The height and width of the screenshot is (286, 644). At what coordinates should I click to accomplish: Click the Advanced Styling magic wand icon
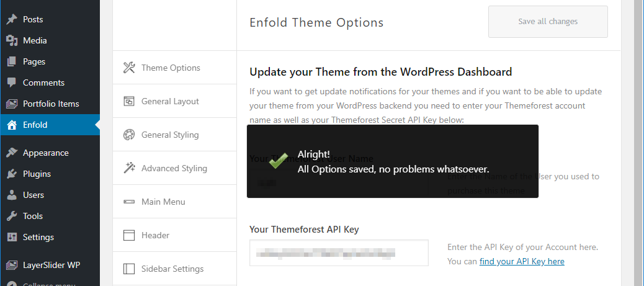(x=129, y=168)
